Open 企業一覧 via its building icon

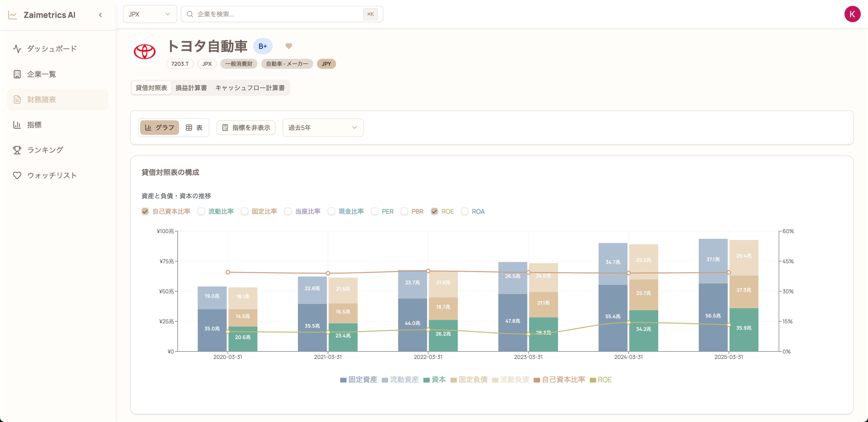(17, 74)
